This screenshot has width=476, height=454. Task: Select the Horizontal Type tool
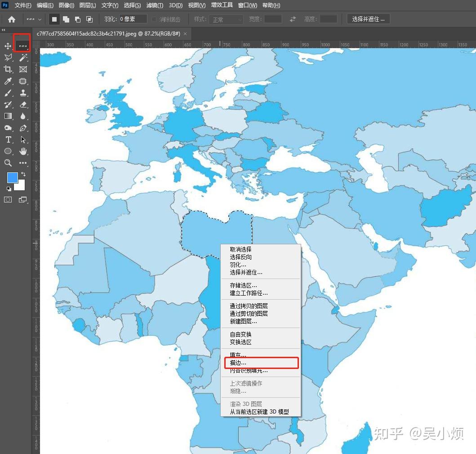click(8, 139)
